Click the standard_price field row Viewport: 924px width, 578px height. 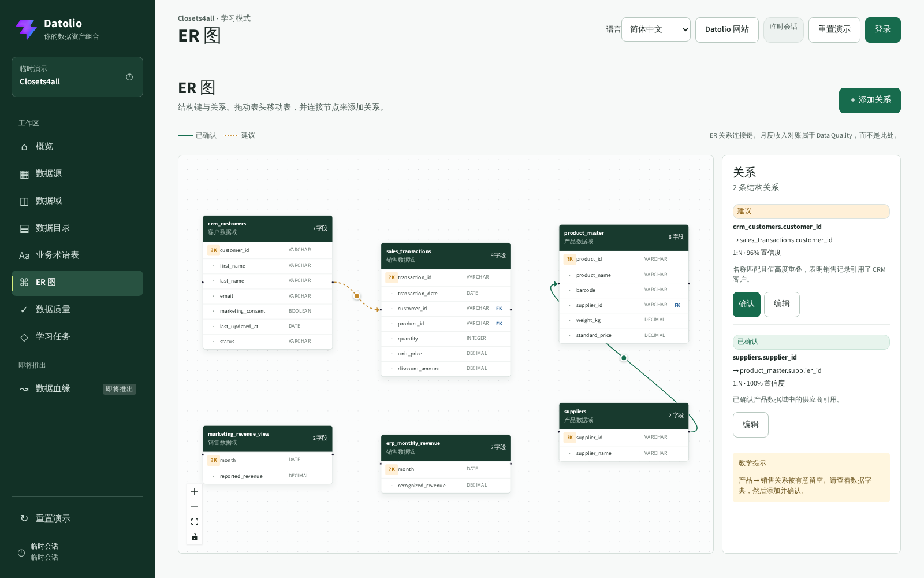click(x=624, y=335)
